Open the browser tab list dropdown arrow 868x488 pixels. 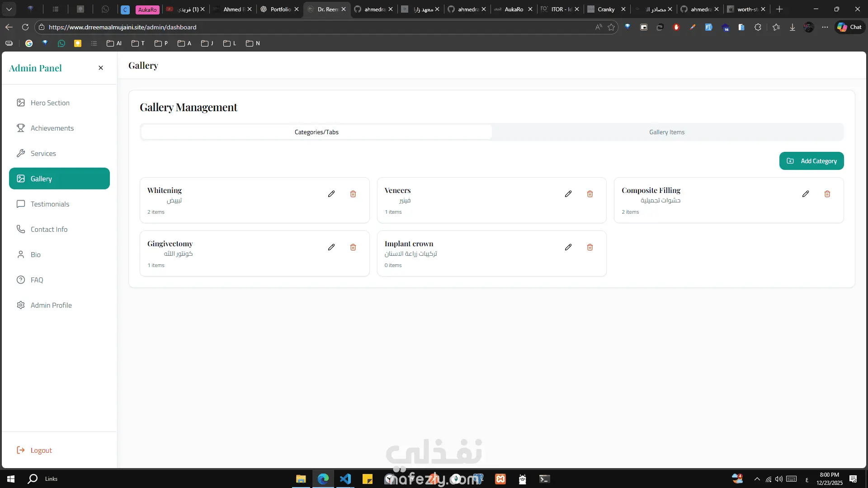point(9,9)
